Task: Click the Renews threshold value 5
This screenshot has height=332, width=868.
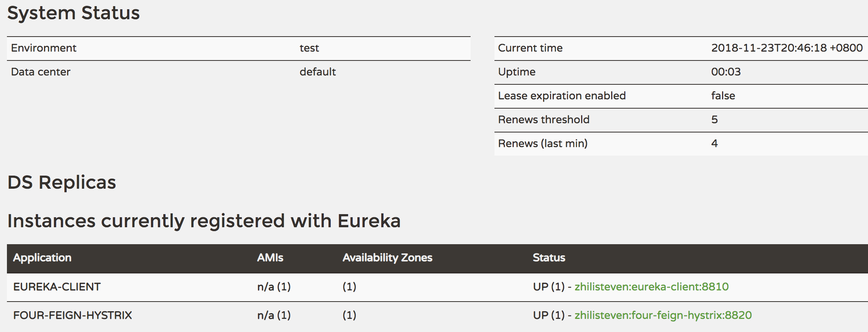Action: pos(714,120)
